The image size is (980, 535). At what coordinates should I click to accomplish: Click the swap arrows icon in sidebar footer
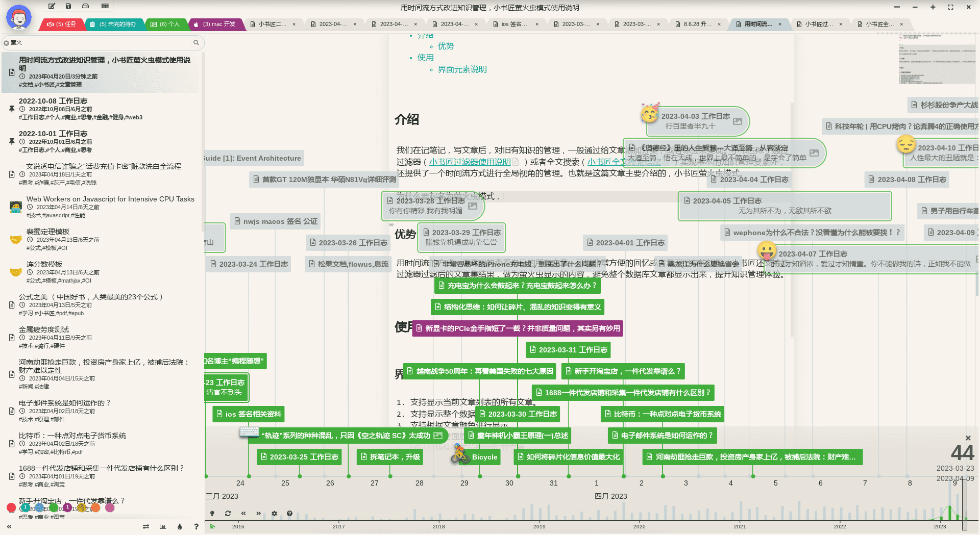click(146, 526)
